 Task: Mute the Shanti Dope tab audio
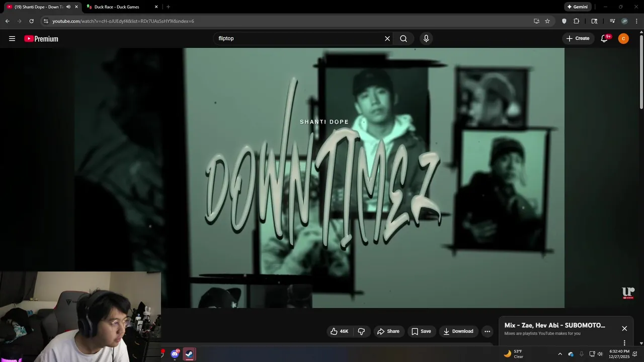(x=68, y=7)
